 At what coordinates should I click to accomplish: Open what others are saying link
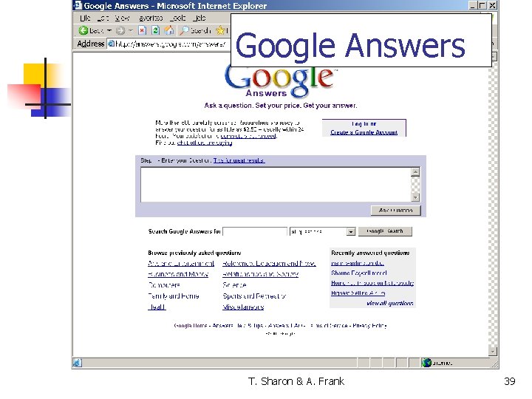(205, 143)
